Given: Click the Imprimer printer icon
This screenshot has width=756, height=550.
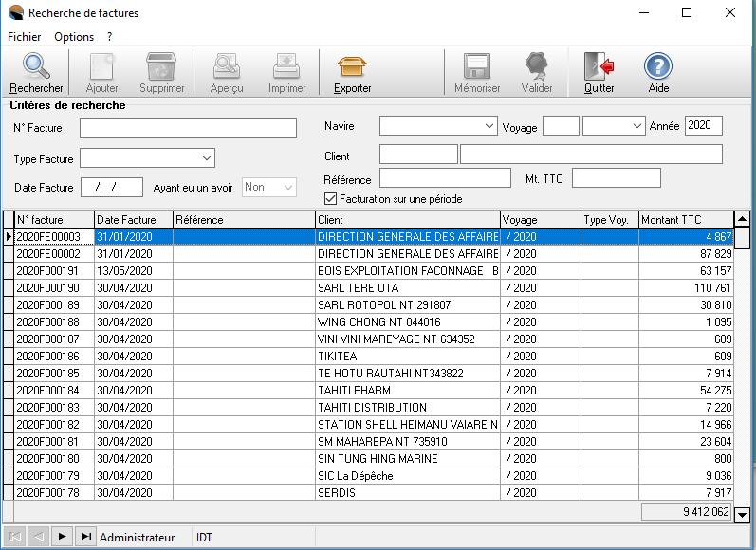Looking at the screenshot, I should (286, 66).
